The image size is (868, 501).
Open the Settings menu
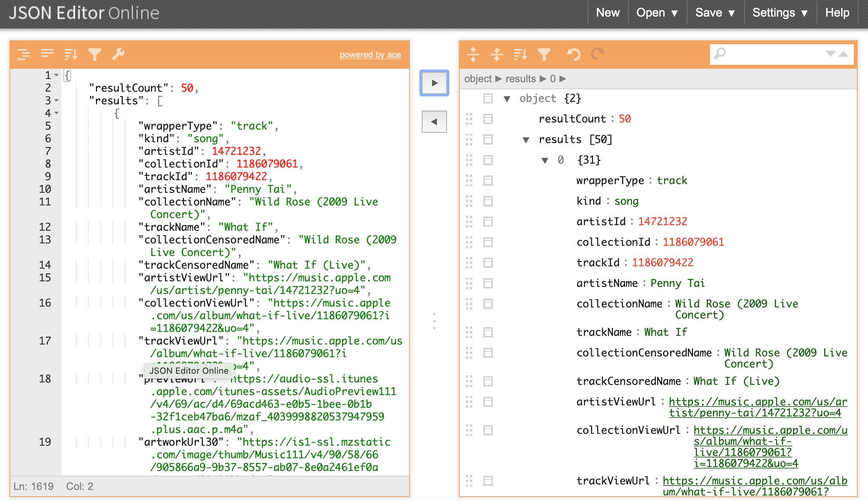(x=780, y=12)
